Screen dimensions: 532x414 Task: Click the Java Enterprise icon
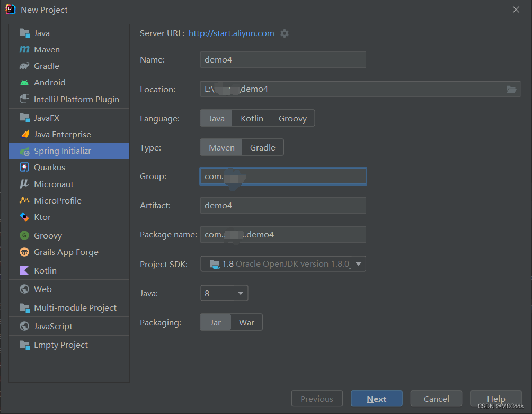24,135
